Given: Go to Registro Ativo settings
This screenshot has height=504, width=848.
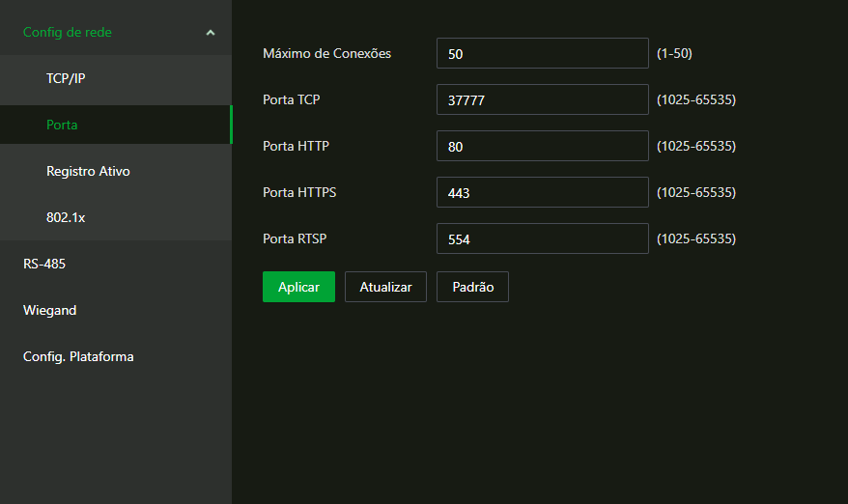Looking at the screenshot, I should (116, 171).
